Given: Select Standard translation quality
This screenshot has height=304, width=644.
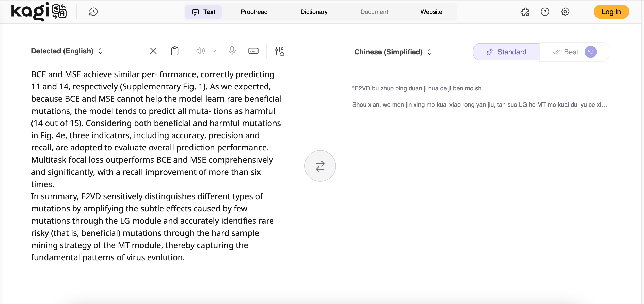Looking at the screenshot, I should (506, 52).
